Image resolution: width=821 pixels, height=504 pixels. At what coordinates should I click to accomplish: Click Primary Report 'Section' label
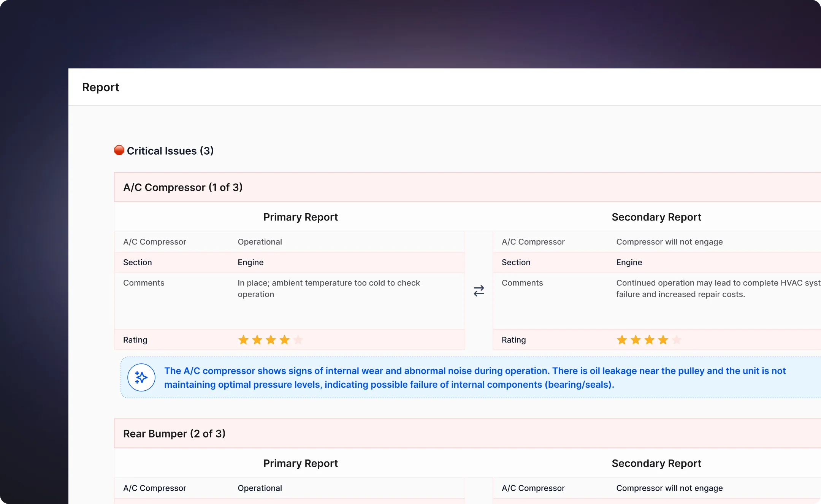pos(138,262)
